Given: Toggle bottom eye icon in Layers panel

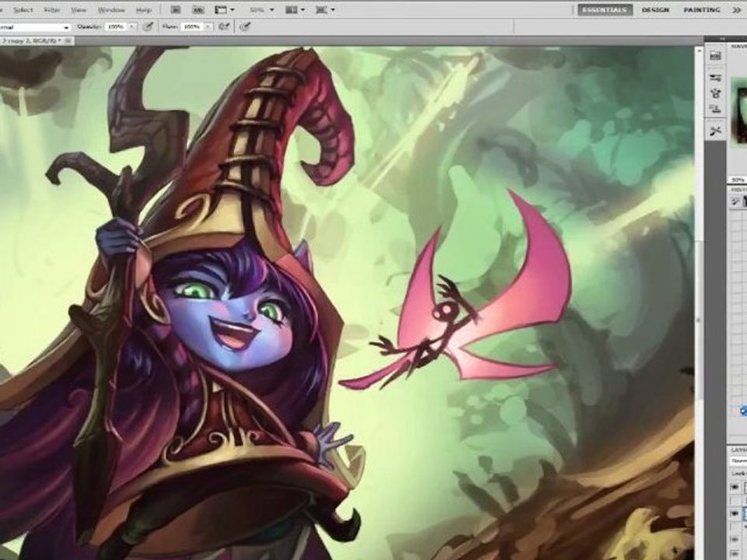Looking at the screenshot, I should tap(735, 552).
